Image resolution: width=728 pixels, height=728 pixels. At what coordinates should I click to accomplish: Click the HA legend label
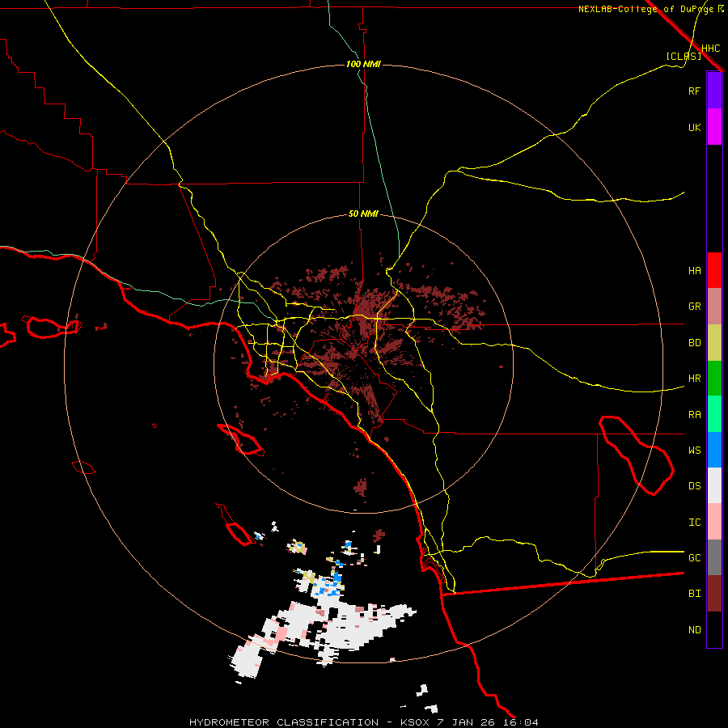[694, 270]
